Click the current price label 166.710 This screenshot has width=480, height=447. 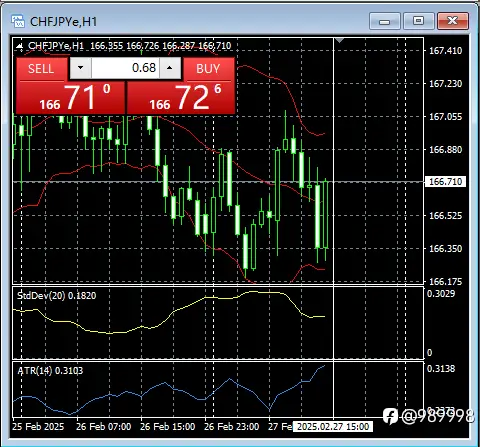click(x=445, y=182)
